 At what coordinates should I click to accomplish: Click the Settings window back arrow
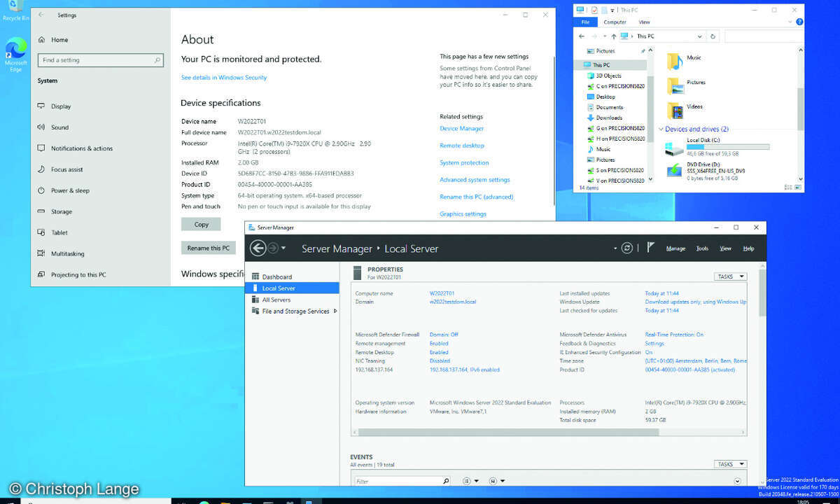pos(41,15)
